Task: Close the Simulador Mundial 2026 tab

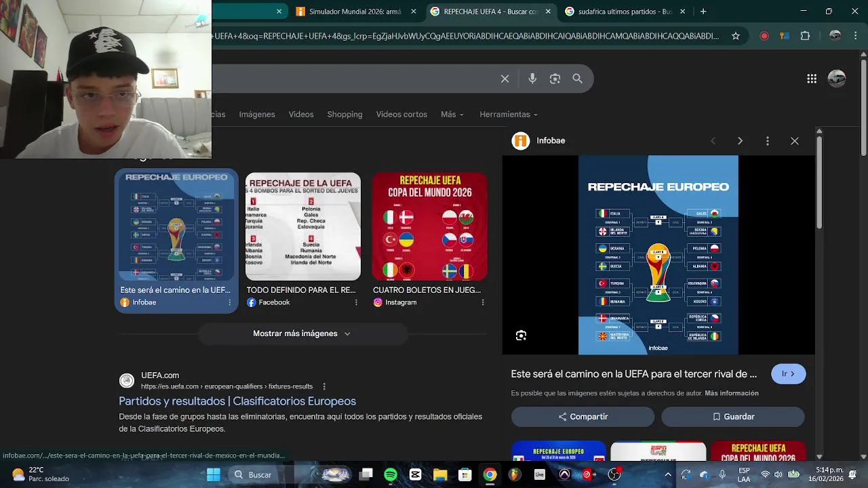Action: [x=414, y=12]
